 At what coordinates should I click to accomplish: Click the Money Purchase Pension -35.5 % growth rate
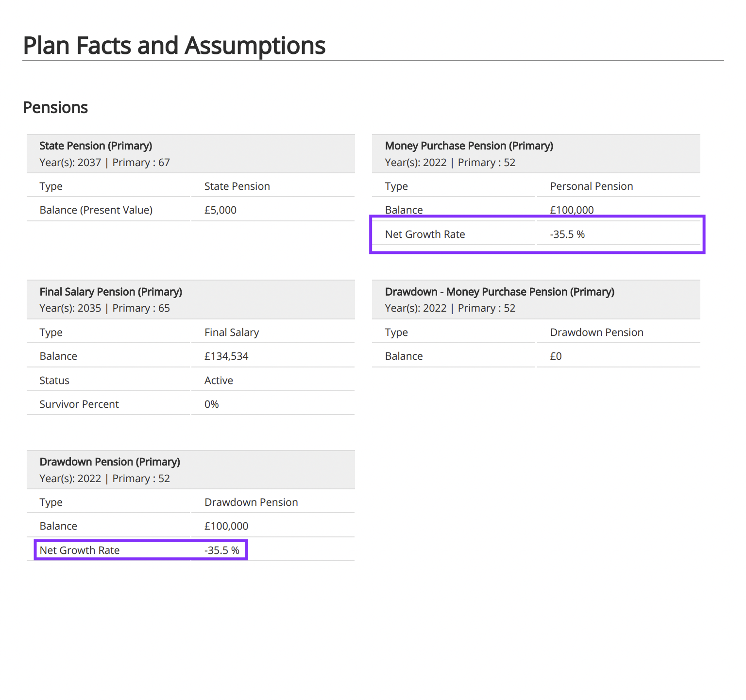(567, 234)
